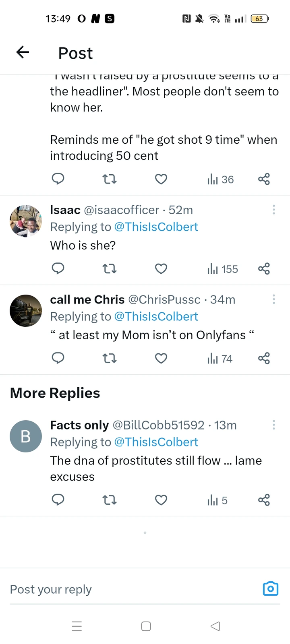Image resolution: width=290 pixels, height=644 pixels.
Task: Like the Facts only reply
Action: click(161, 500)
